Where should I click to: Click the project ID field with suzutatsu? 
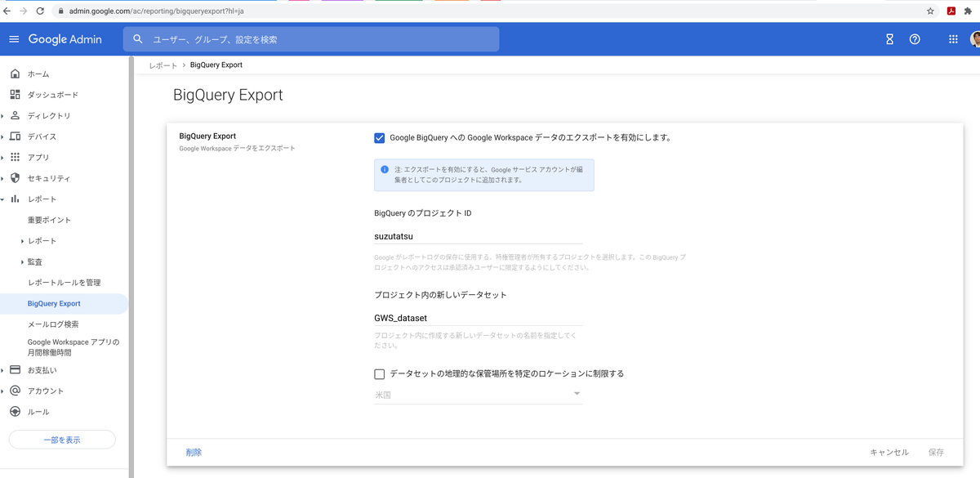478,236
